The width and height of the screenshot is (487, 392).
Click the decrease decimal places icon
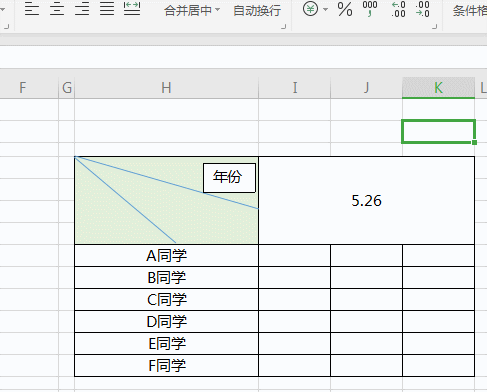click(x=423, y=9)
